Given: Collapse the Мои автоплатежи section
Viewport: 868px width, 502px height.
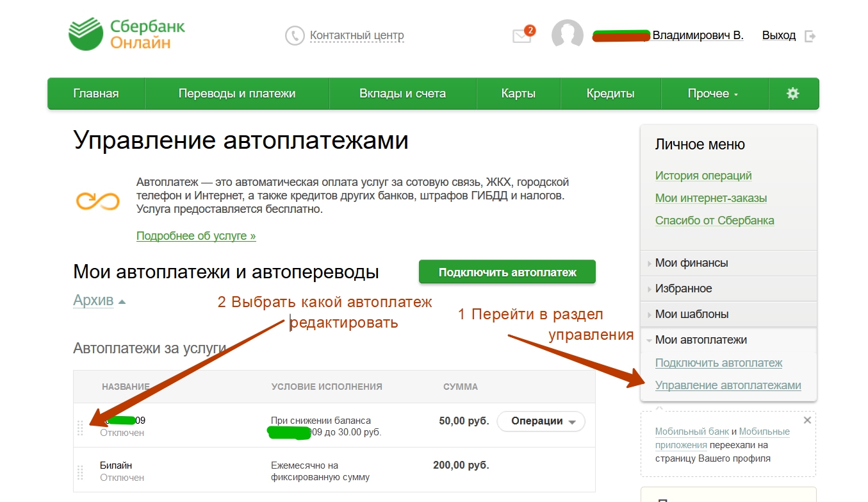Looking at the screenshot, I should click(701, 340).
